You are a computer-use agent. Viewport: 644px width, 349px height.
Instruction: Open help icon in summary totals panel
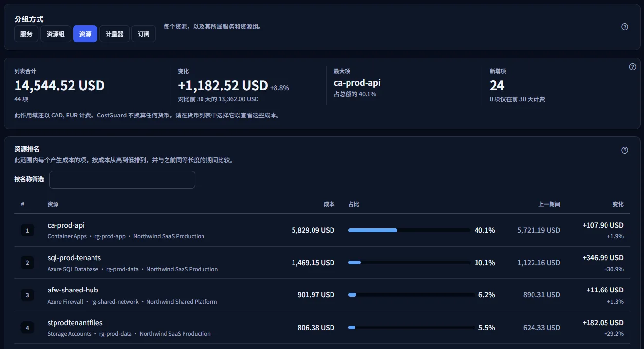click(632, 67)
